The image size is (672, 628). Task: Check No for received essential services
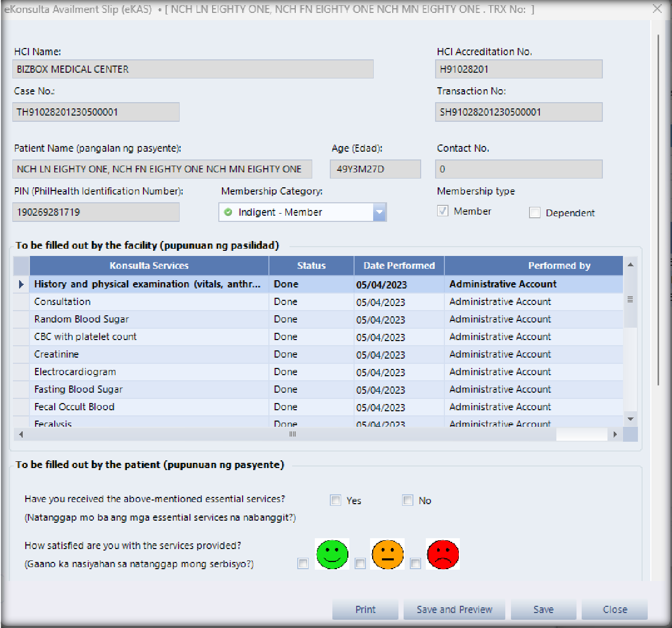pyautogui.click(x=408, y=500)
